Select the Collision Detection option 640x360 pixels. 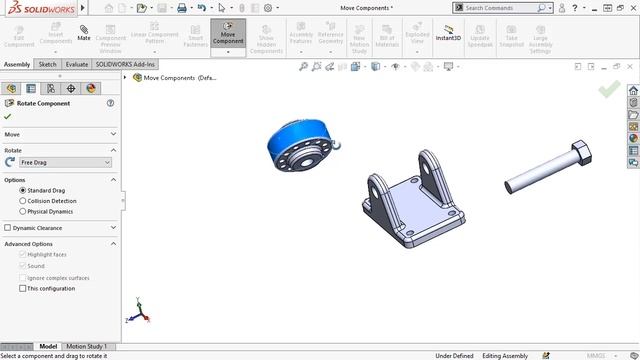click(x=23, y=201)
